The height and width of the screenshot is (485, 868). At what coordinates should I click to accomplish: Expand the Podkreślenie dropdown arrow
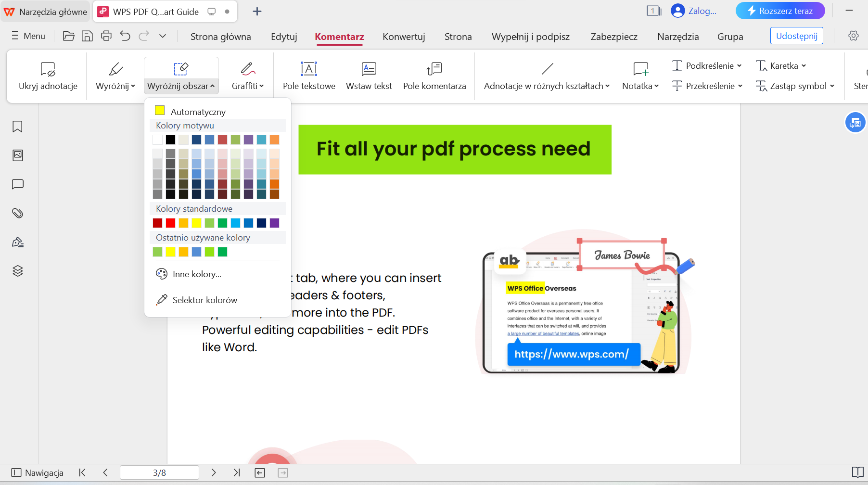[740, 66]
